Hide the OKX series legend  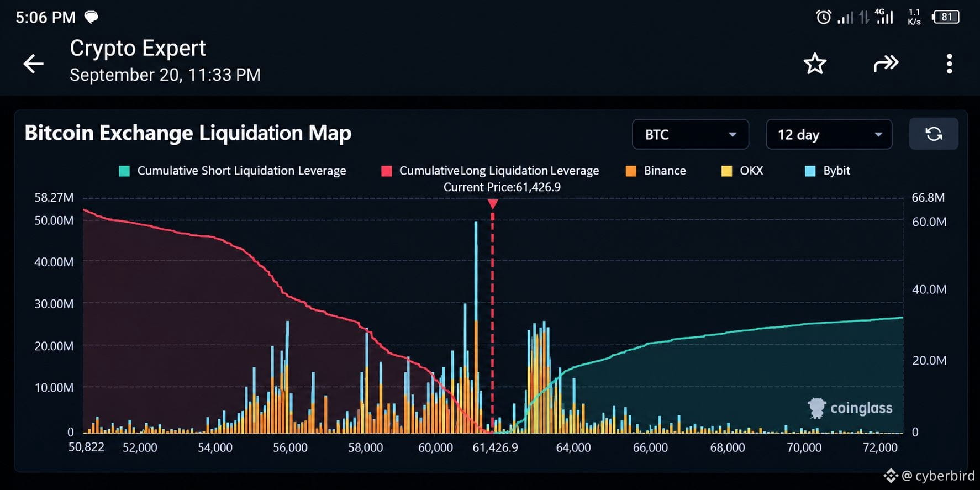742,171
